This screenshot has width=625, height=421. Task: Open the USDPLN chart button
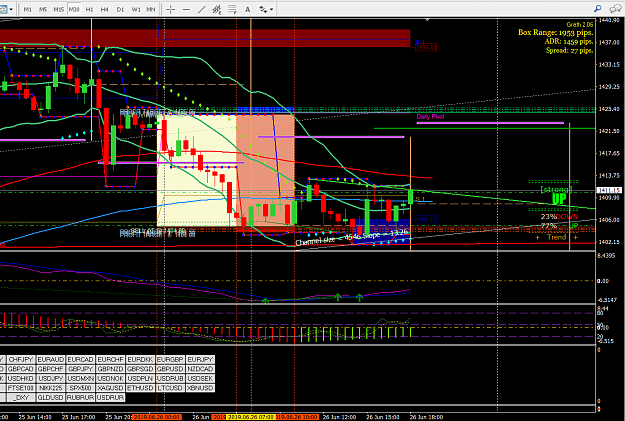[140, 378]
